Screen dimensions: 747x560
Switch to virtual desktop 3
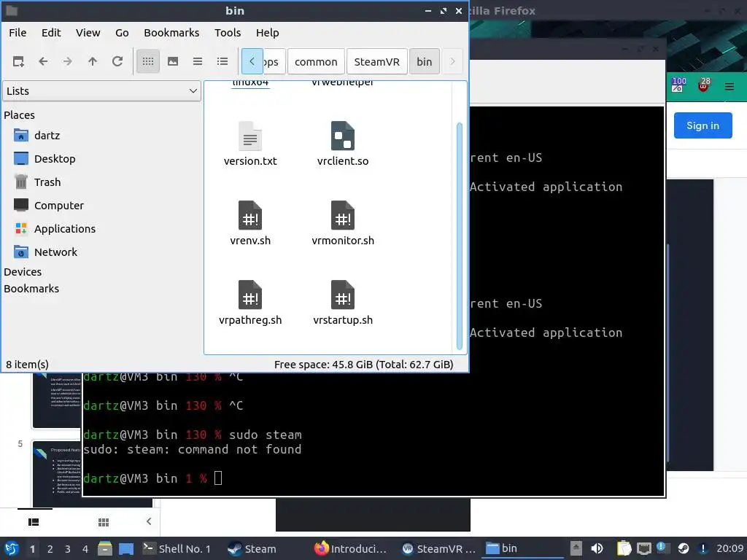68,549
